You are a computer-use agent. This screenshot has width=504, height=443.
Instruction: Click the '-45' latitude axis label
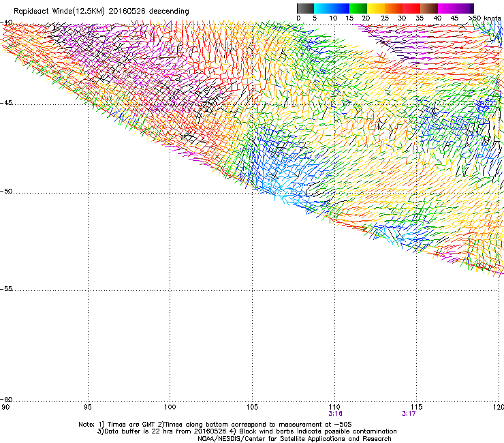click(x=6, y=103)
